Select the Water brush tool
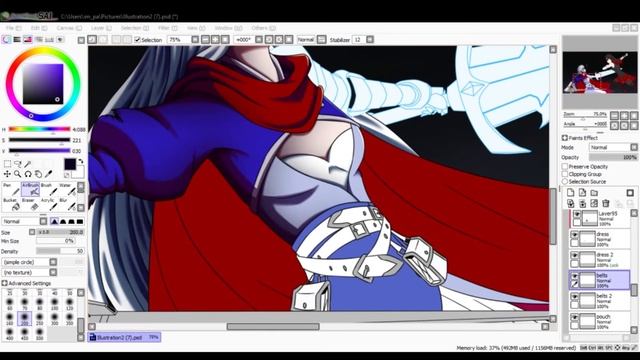 [x=67, y=189]
